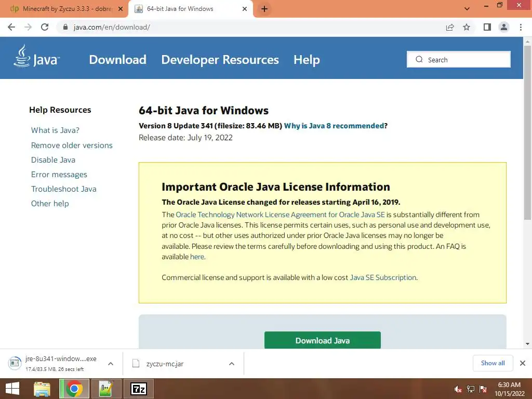This screenshot has width=532, height=399.
Task: Open the tab search chevron
Action: pos(467,9)
